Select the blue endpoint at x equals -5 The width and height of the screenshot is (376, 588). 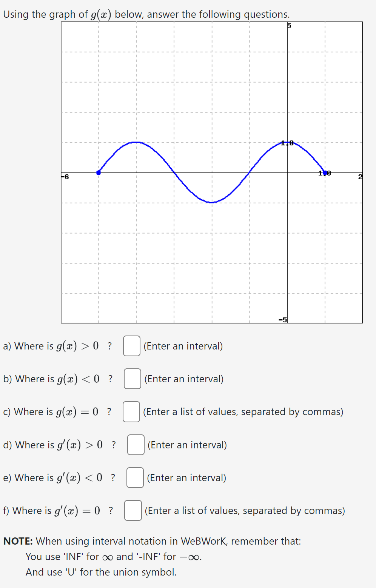click(99, 172)
